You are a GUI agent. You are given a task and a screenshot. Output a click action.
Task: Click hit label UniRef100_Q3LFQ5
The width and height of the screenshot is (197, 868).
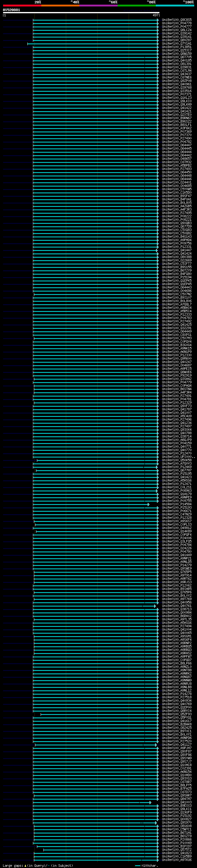177,542
